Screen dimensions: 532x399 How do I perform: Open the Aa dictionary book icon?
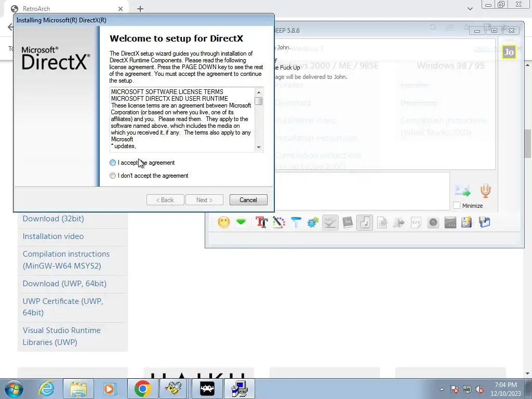tap(348, 222)
